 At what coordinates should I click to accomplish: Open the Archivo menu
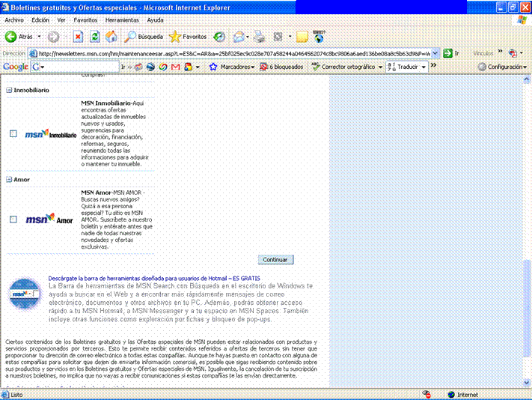click(15, 19)
